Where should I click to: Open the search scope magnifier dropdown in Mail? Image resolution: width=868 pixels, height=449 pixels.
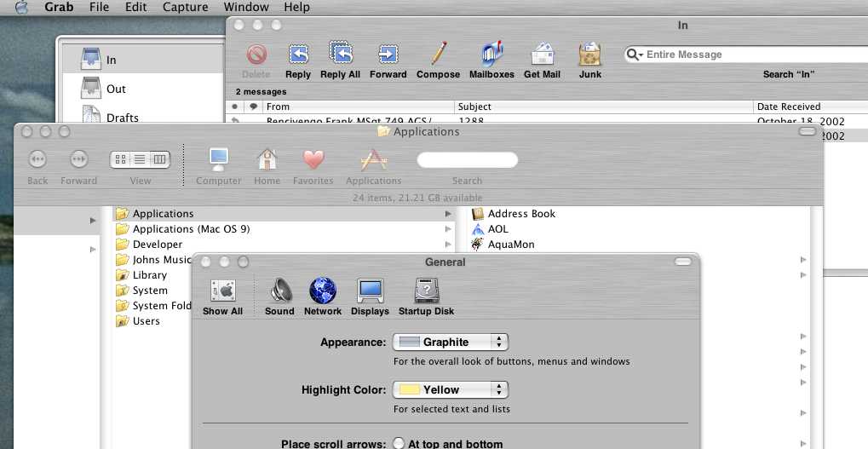(x=635, y=55)
